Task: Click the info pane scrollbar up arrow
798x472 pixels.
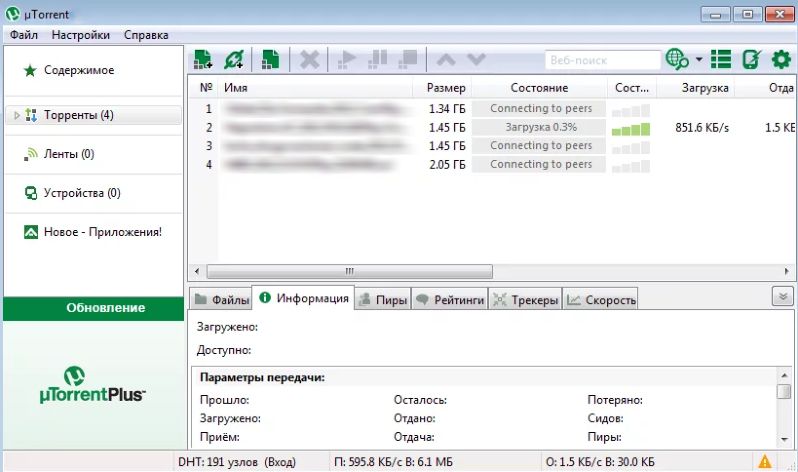Action: [784, 376]
